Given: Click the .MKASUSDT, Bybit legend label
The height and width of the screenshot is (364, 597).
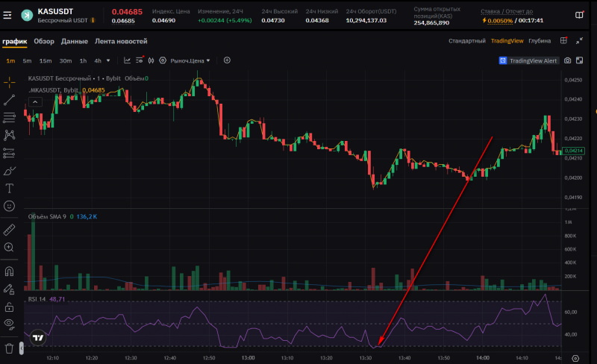Looking at the screenshot, I should [53, 90].
